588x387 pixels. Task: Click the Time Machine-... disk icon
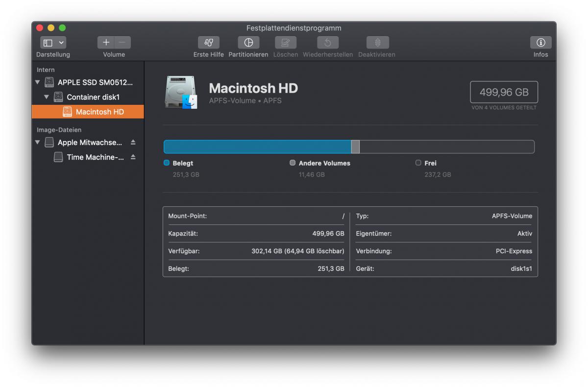pyautogui.click(x=58, y=157)
